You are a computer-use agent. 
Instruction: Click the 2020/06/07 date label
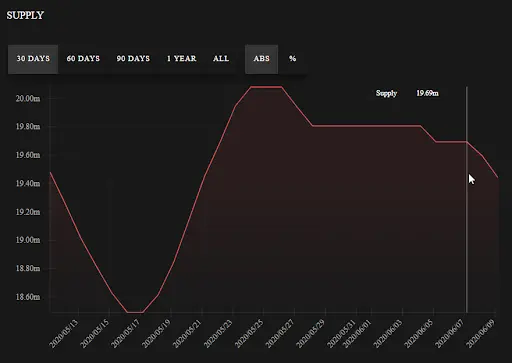pos(450,333)
